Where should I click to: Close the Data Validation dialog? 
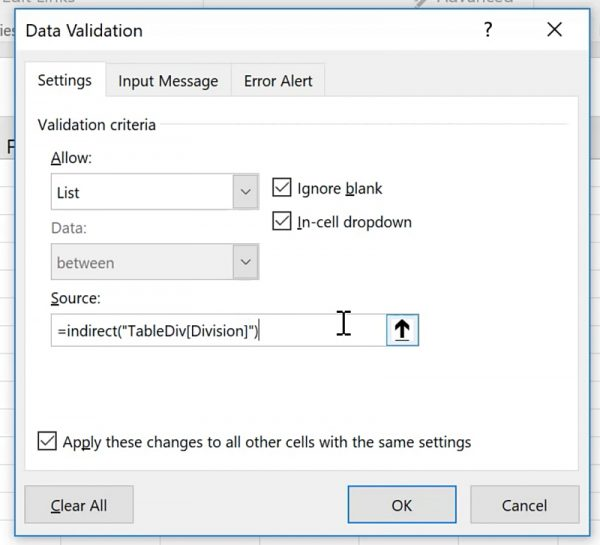click(555, 30)
